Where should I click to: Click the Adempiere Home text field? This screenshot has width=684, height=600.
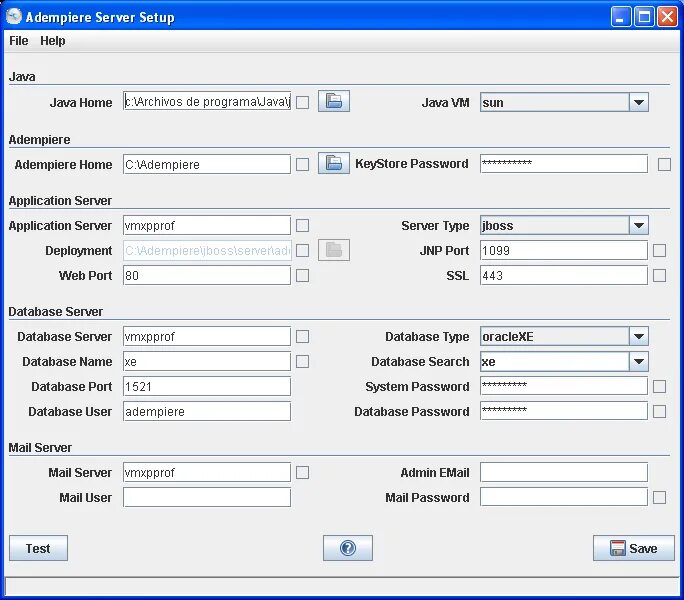pyautogui.click(x=207, y=165)
